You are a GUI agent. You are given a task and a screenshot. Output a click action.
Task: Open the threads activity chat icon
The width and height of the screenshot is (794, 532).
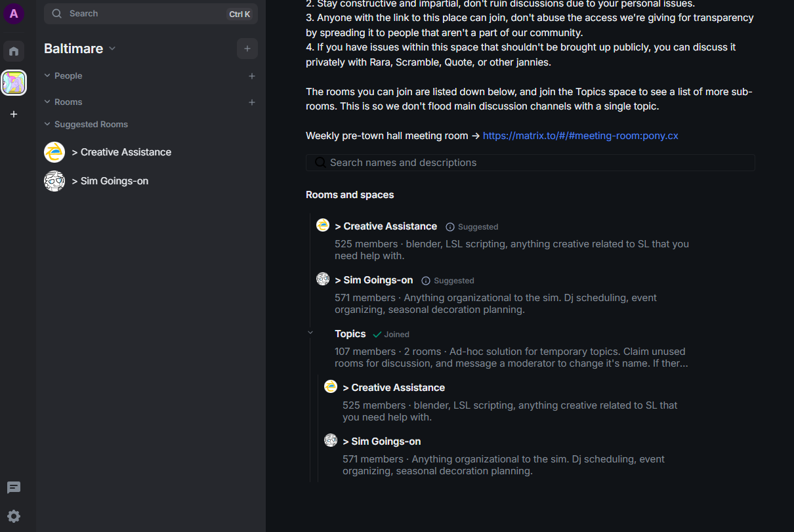14,487
